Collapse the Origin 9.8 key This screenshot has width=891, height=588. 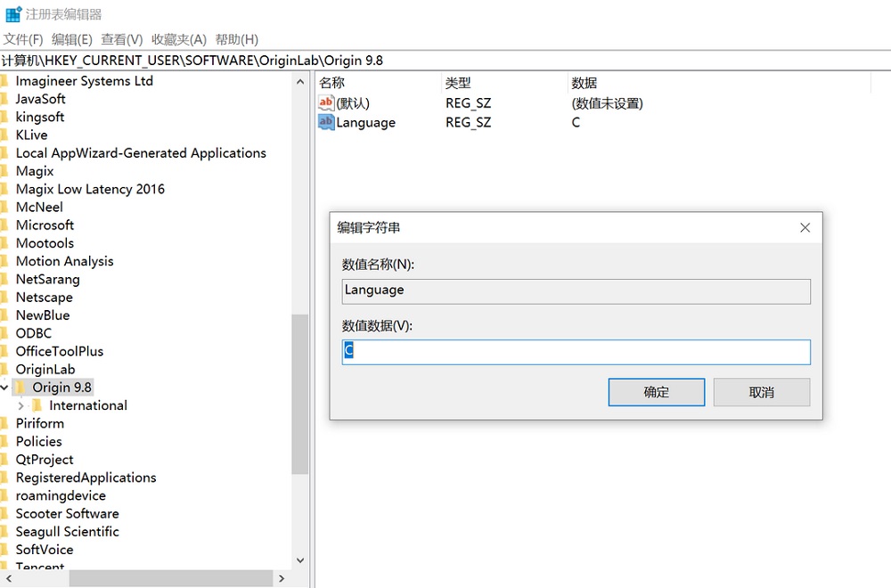[x=4, y=387]
